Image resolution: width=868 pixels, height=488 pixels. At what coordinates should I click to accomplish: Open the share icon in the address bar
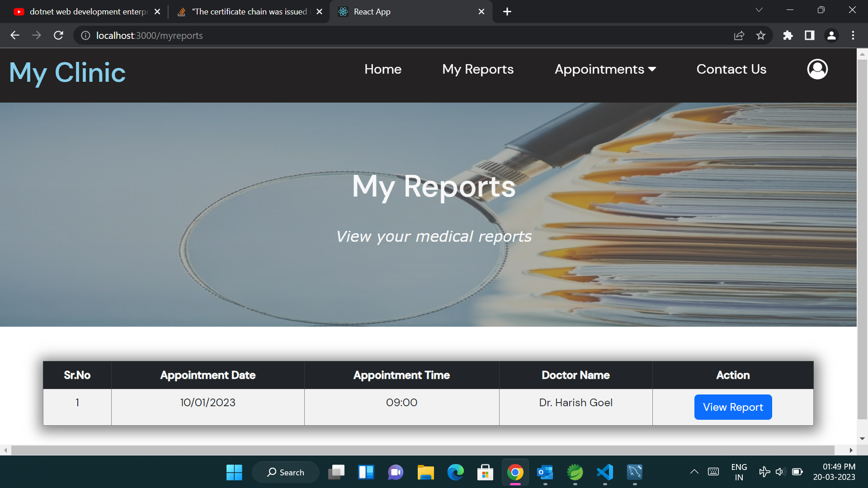click(x=739, y=35)
